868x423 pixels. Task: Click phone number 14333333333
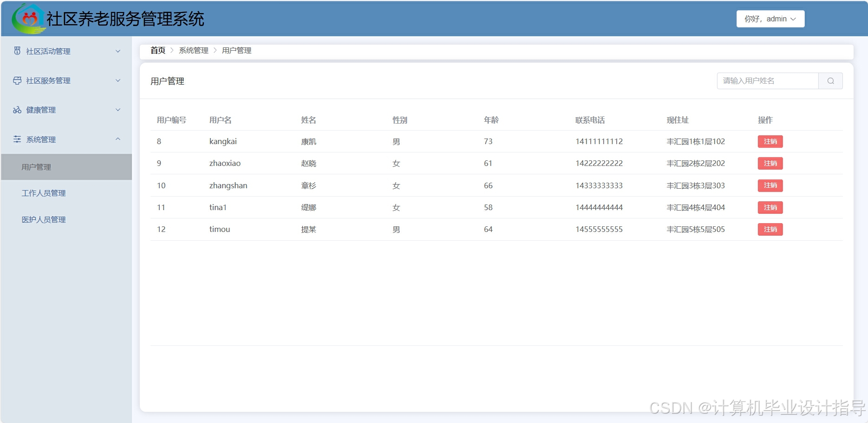(x=599, y=185)
